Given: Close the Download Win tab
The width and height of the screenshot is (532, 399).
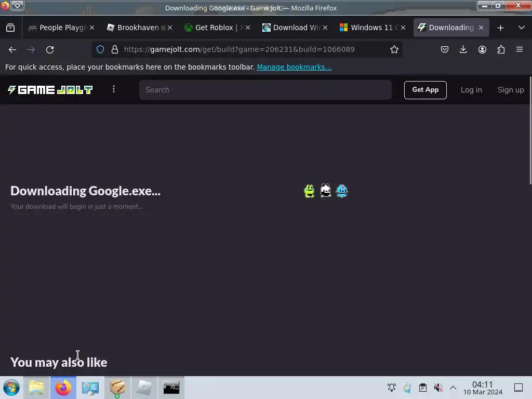Looking at the screenshot, I should [325, 28].
